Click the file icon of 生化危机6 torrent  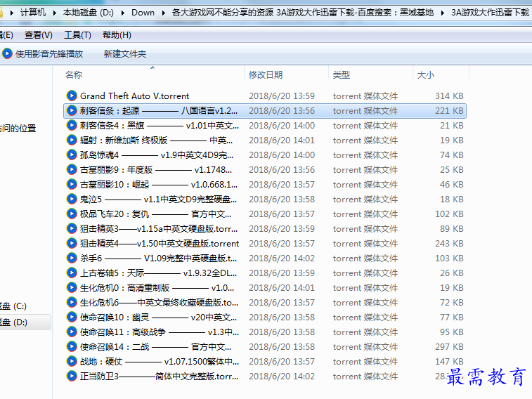click(x=72, y=302)
